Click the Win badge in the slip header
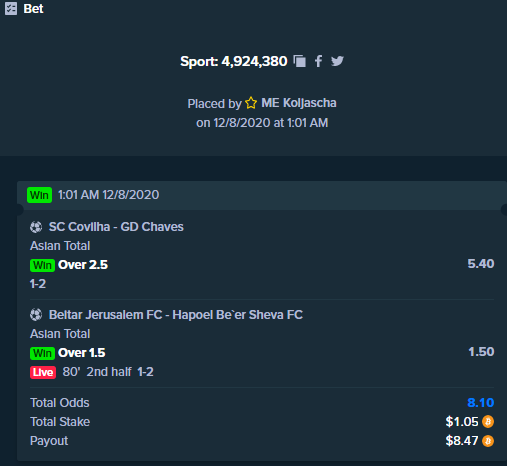 coord(39,195)
